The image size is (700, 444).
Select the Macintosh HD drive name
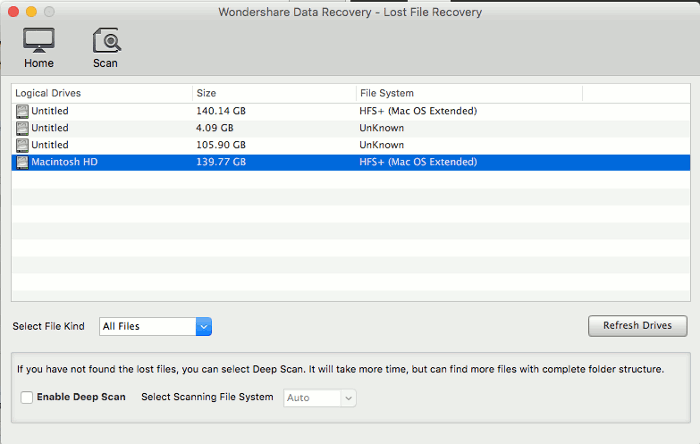coord(64,162)
